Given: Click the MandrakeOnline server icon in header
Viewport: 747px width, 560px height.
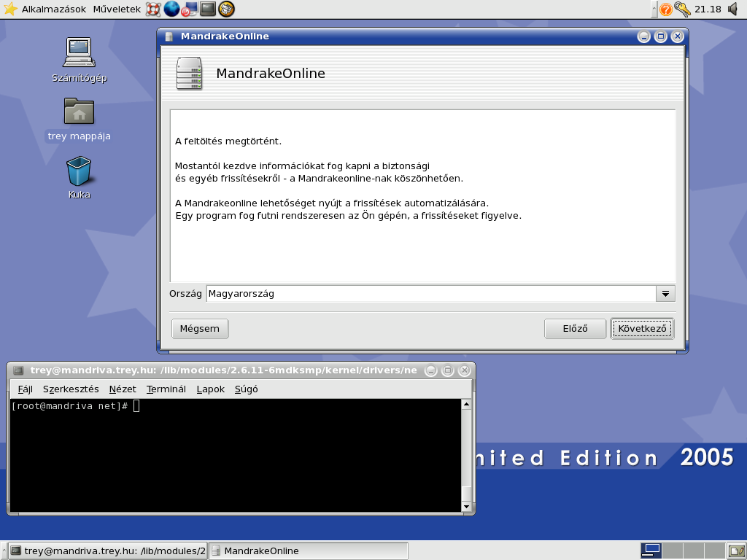Looking at the screenshot, I should pos(189,74).
